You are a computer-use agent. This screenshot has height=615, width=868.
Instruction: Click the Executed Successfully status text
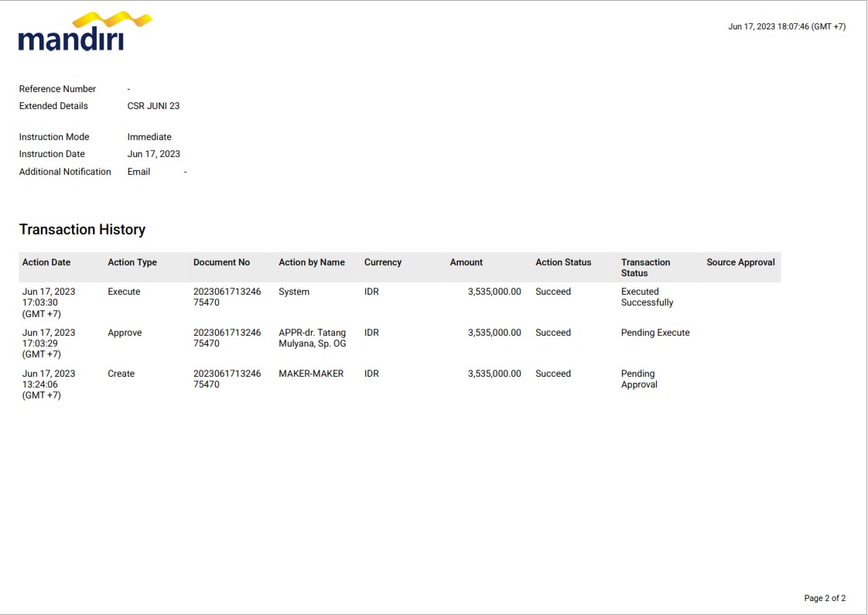coord(647,297)
